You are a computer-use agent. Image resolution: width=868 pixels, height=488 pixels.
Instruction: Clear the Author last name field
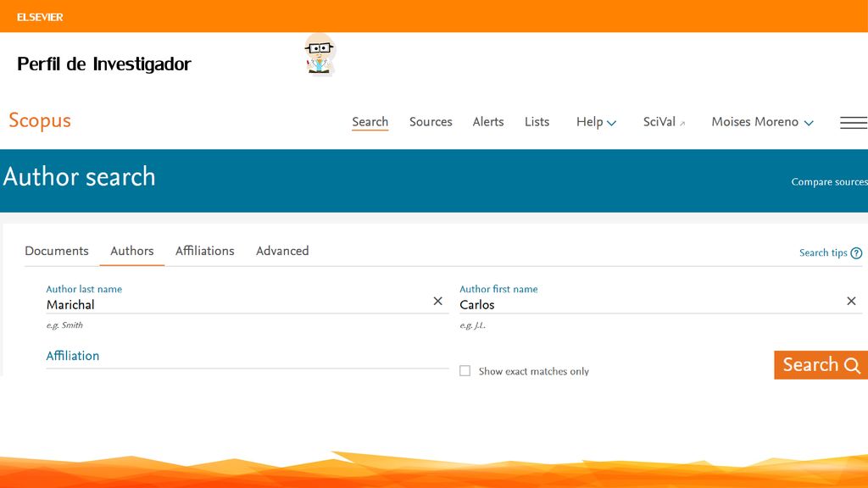pyautogui.click(x=438, y=301)
